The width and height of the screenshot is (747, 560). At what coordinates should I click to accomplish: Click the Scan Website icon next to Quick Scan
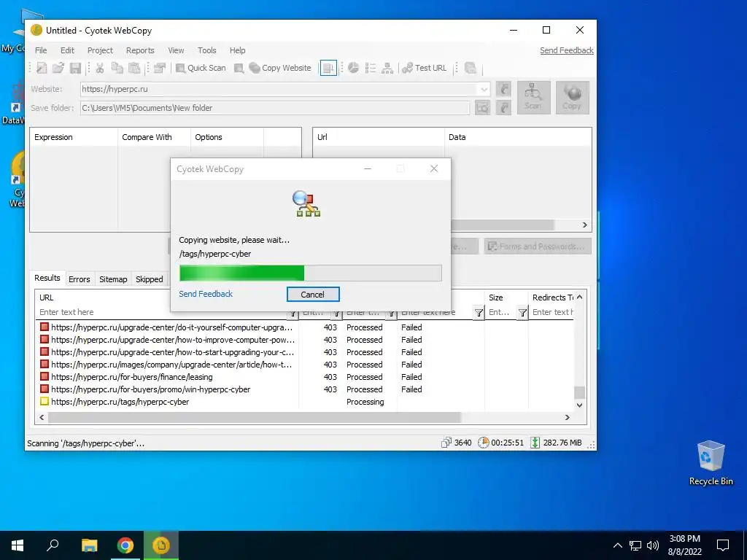[x=239, y=68]
